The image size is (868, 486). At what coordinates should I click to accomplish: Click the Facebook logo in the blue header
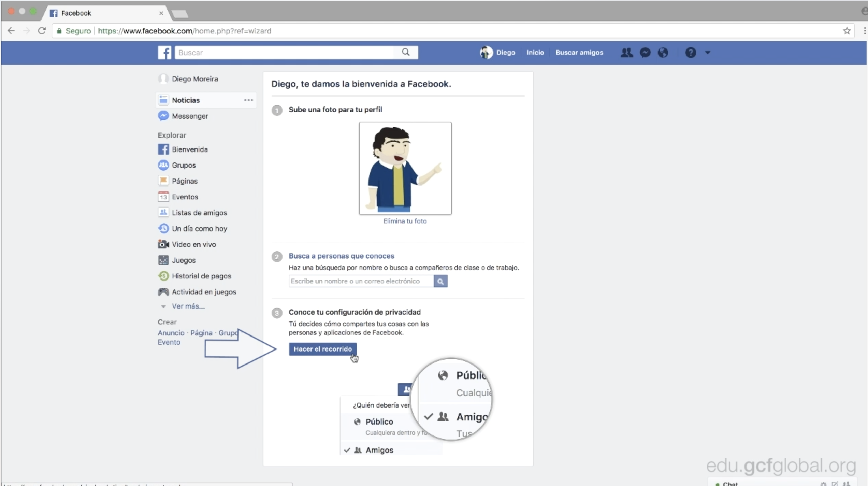pos(164,53)
